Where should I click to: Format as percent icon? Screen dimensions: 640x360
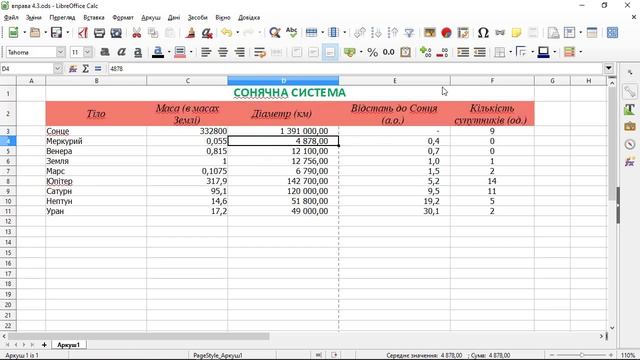tap(372, 52)
